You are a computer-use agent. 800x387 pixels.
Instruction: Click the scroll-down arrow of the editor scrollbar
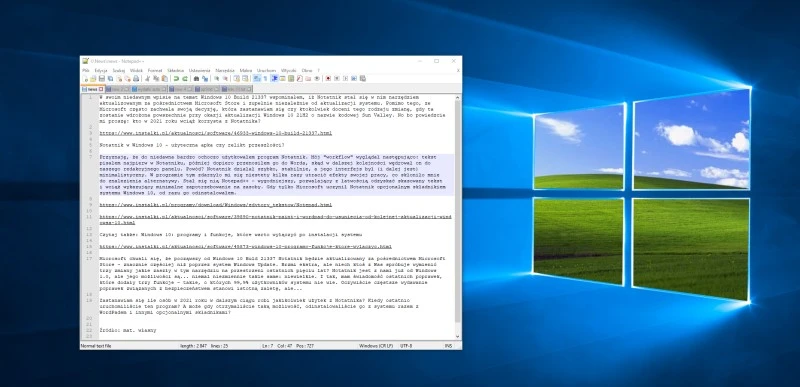[458, 337]
